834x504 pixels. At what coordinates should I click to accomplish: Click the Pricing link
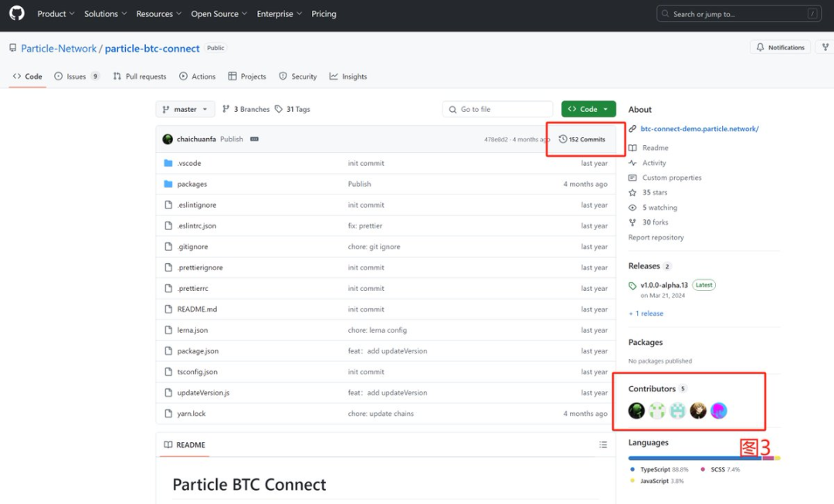[x=324, y=14]
